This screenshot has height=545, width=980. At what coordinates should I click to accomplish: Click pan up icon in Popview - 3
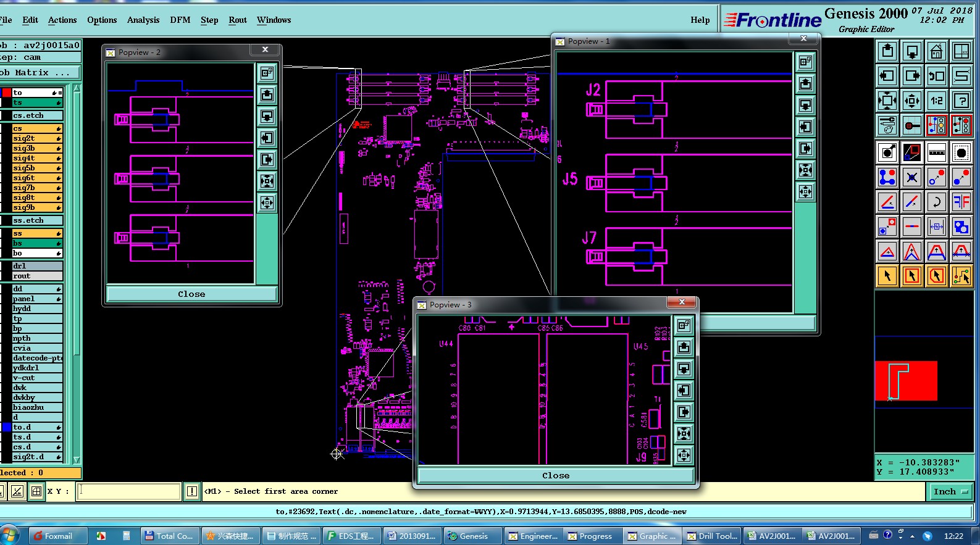[684, 347]
